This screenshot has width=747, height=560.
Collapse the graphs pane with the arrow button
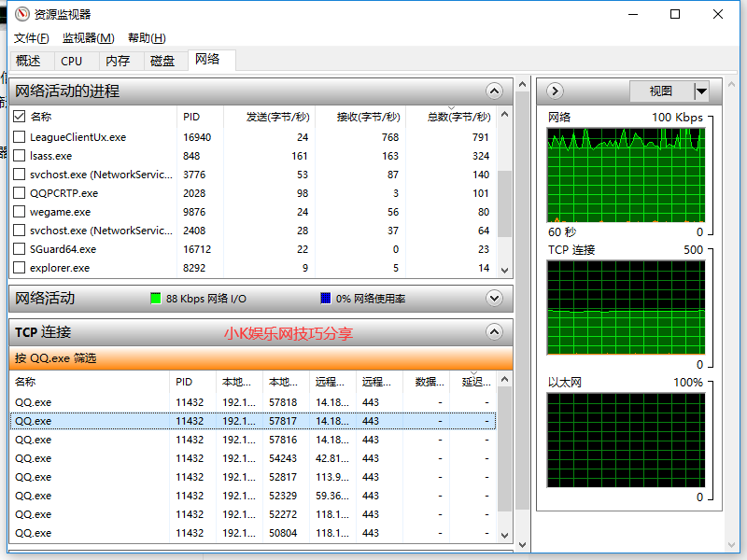click(x=555, y=91)
